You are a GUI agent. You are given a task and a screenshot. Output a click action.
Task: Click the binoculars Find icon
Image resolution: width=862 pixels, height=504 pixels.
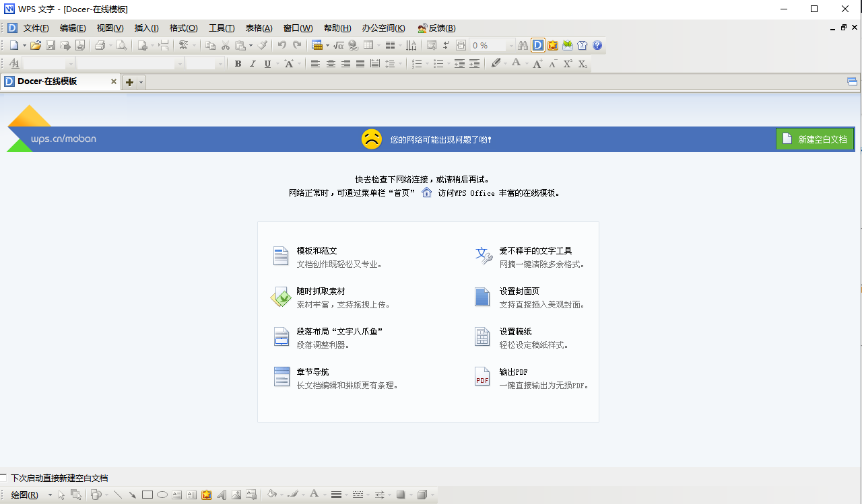[523, 45]
